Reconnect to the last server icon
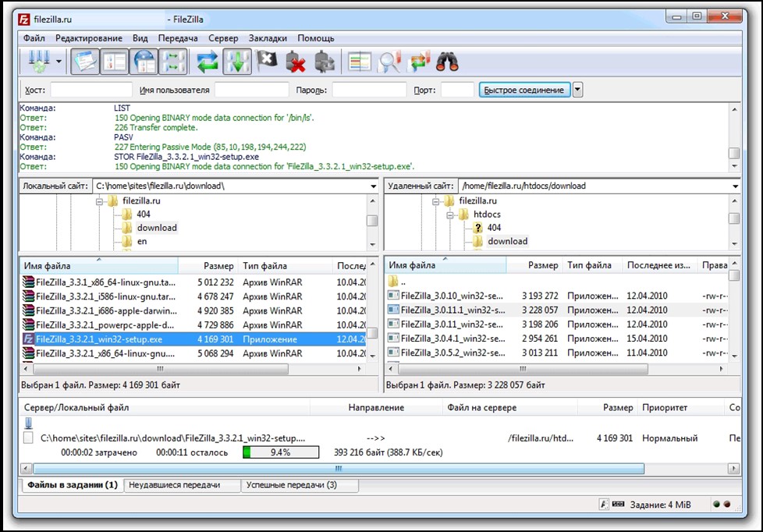This screenshot has width=763, height=532. pyautogui.click(x=325, y=62)
